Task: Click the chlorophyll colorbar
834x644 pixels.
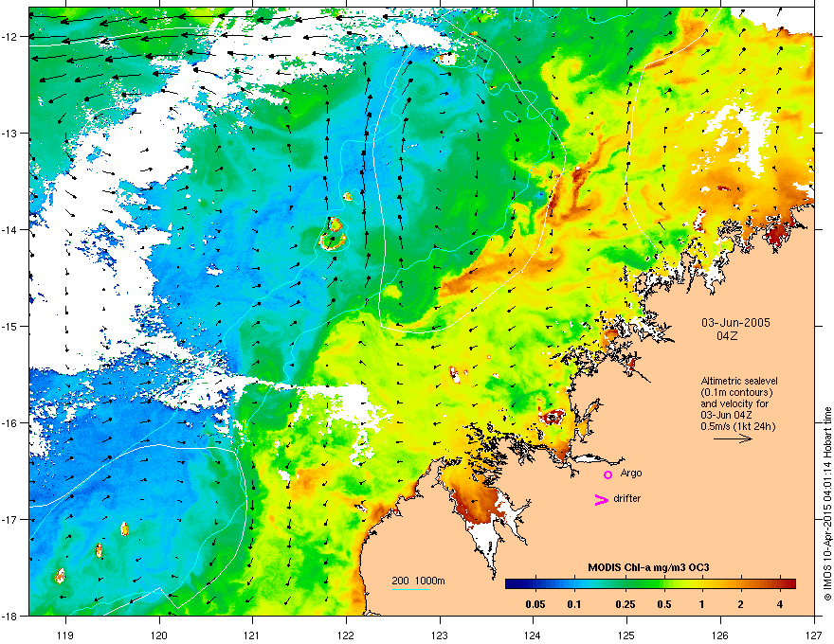Action: coord(650,583)
